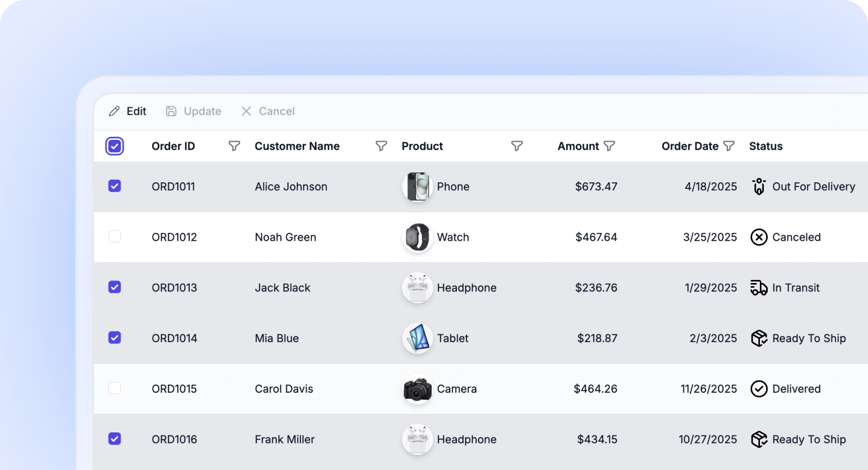This screenshot has height=470, width=868.
Task: Click the Camera product thumbnail
Action: 417,389
